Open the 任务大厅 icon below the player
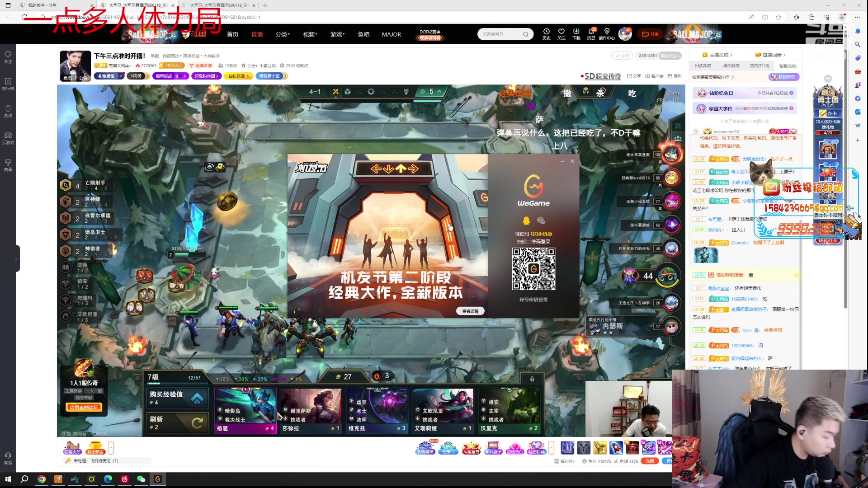 coord(72,448)
